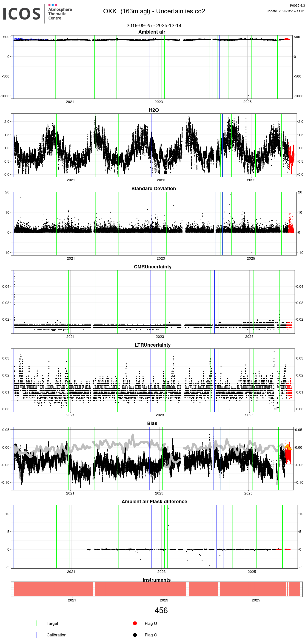Click the orange marker in the Bias plot
Image resolution: width=308 pixels, height=644 pixels.
(288, 447)
